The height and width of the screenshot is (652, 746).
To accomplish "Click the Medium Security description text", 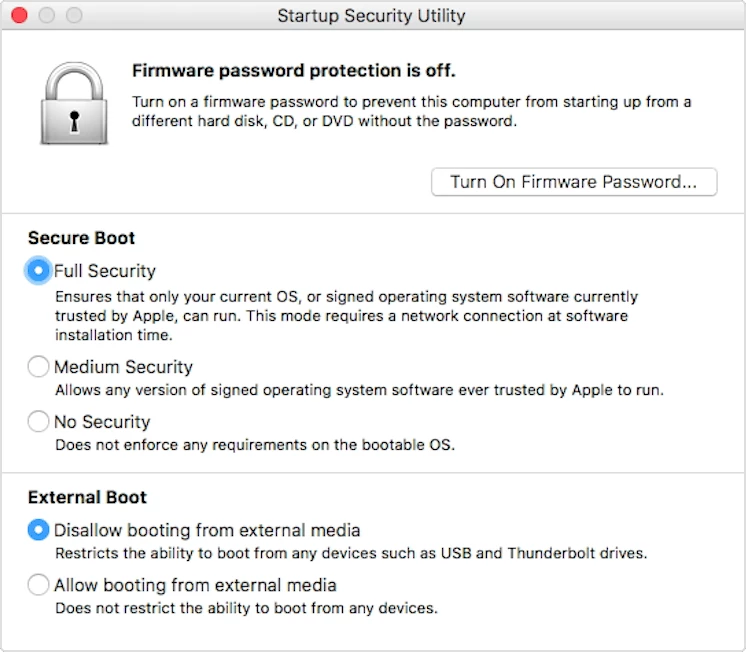I will [359, 390].
